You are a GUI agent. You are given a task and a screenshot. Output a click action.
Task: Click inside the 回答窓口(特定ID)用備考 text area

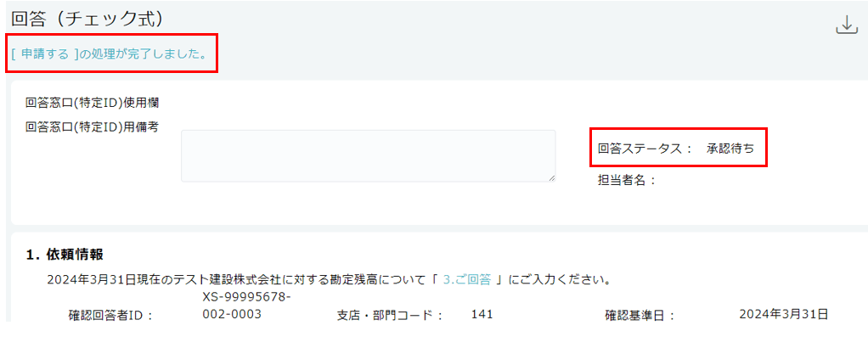(368, 156)
